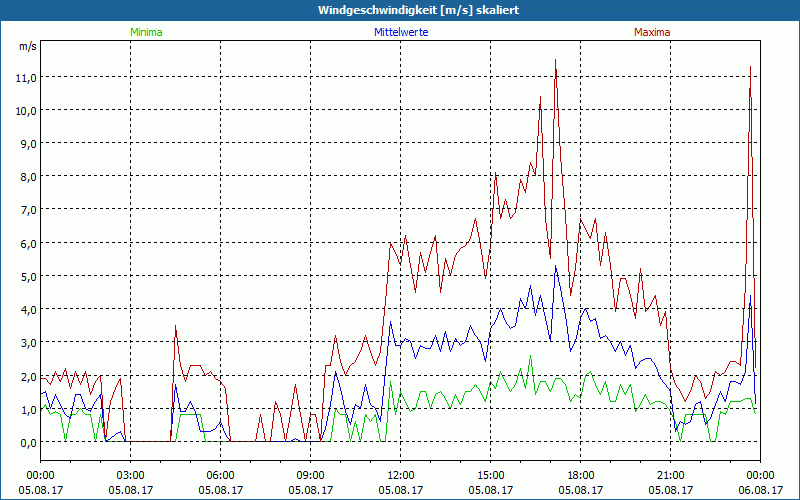
Task: Click the 8,0 y-axis value
Action: pos(28,177)
